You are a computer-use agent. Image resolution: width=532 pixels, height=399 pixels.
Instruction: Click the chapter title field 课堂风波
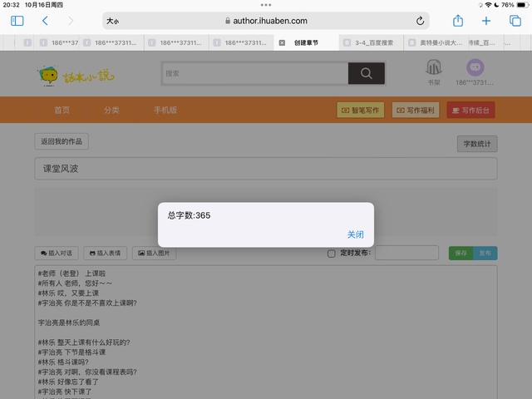(x=266, y=169)
